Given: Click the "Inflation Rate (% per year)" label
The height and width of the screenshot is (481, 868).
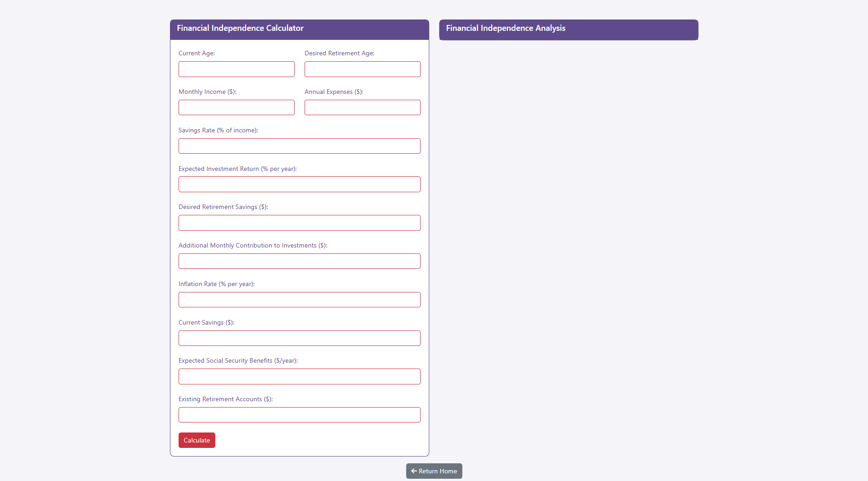Looking at the screenshot, I should coord(216,284).
